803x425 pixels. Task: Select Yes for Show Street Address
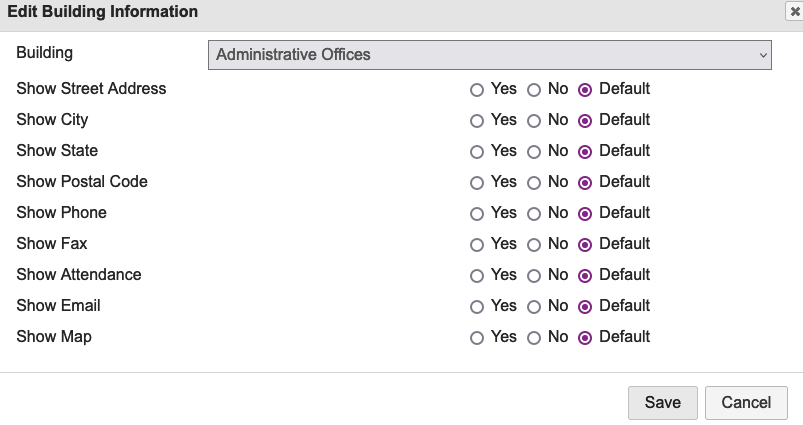[477, 89]
